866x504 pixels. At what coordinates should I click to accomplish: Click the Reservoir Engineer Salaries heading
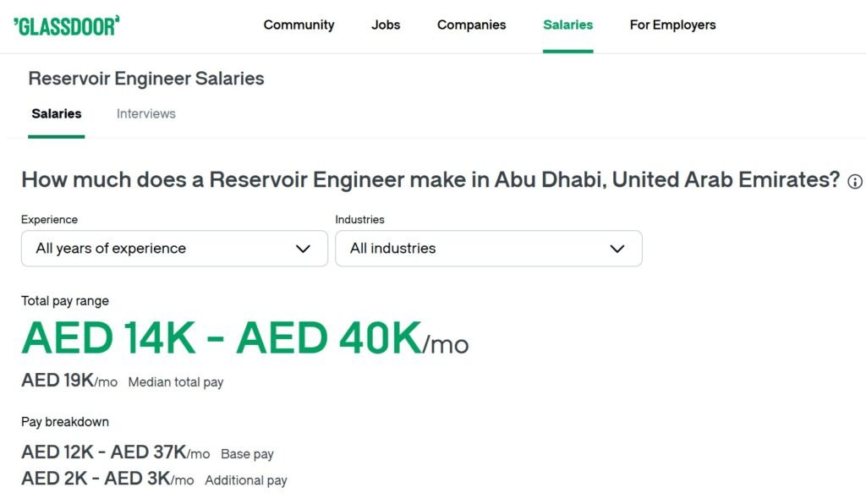click(146, 79)
